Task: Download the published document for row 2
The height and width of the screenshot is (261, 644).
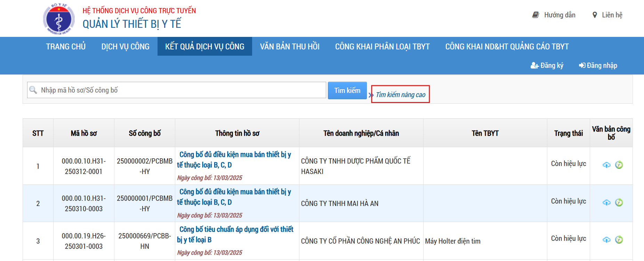Action: point(606,203)
